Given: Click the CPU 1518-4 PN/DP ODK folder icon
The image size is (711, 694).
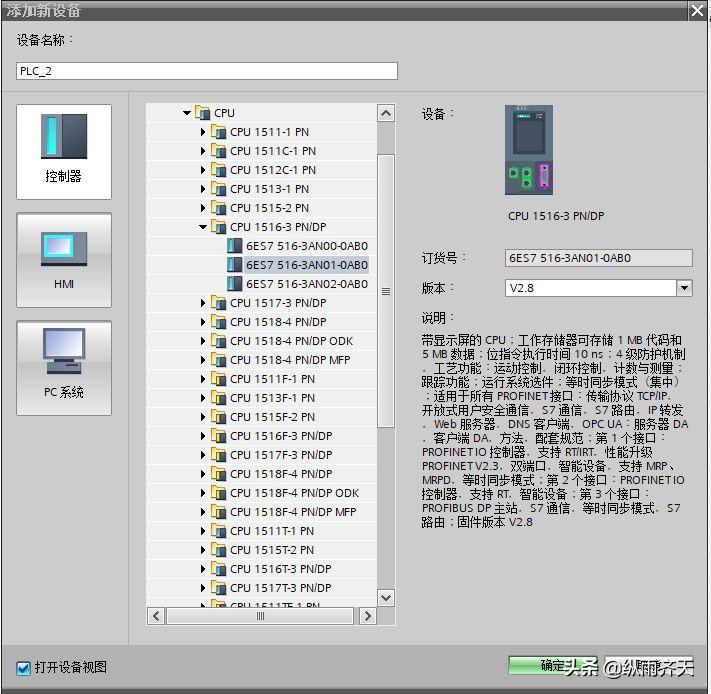Looking at the screenshot, I should pos(219,341).
